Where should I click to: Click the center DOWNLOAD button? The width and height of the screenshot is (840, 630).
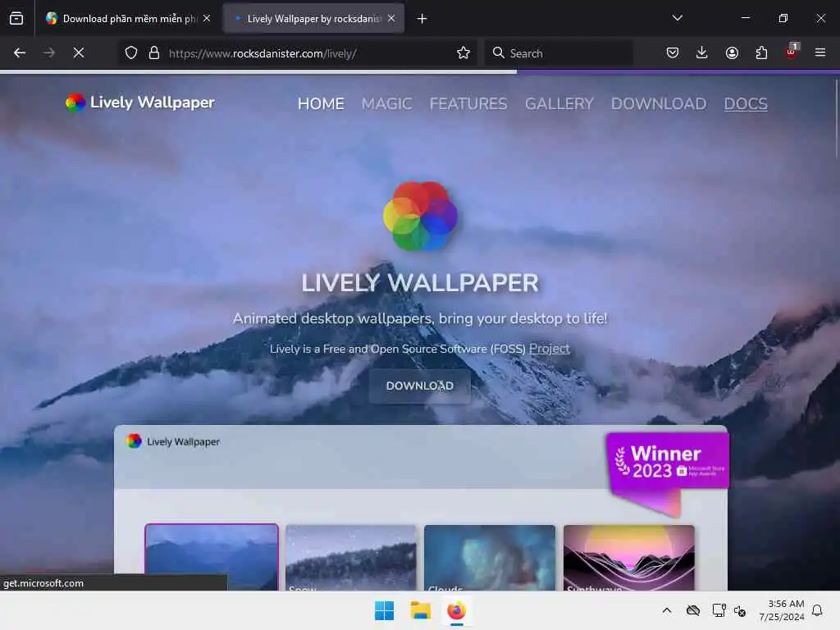click(x=419, y=386)
